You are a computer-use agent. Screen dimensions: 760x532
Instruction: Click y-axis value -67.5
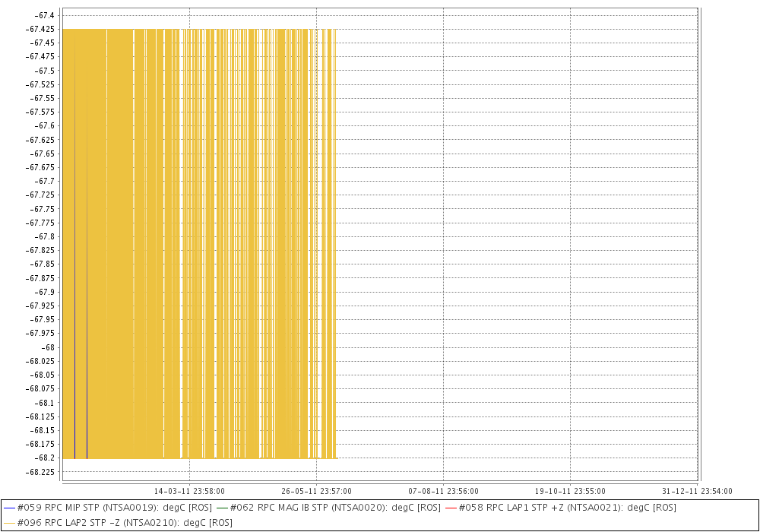[x=44, y=71]
